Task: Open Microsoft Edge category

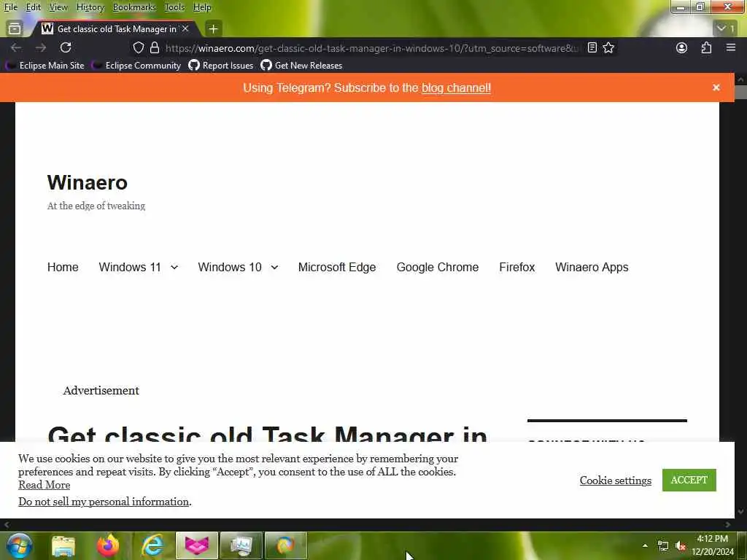Action: pyautogui.click(x=337, y=267)
